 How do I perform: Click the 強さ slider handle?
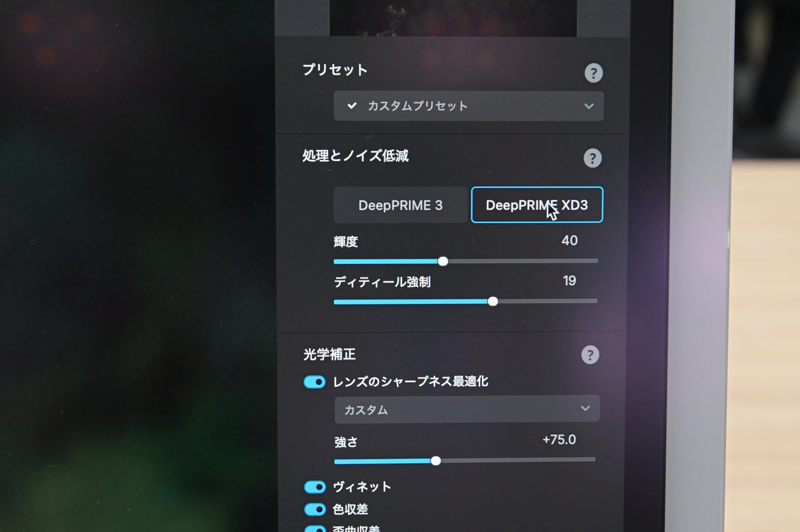point(435,461)
